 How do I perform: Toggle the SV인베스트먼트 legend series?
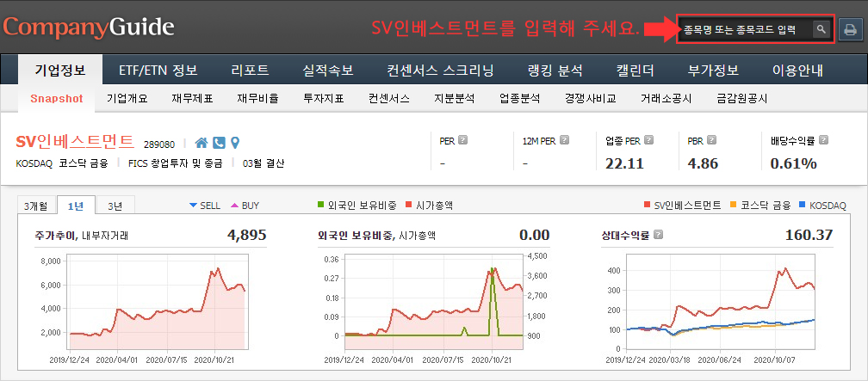(x=683, y=206)
